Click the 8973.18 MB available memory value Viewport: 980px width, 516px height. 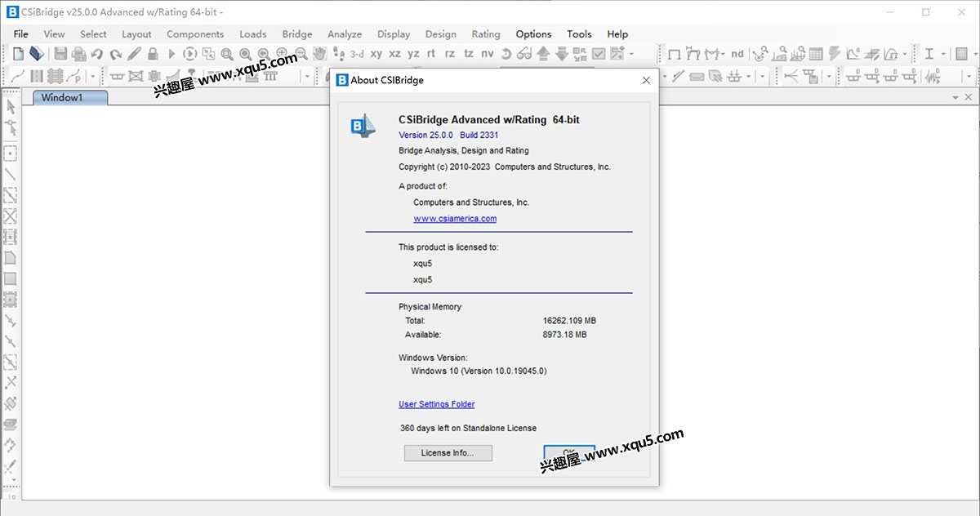(565, 335)
